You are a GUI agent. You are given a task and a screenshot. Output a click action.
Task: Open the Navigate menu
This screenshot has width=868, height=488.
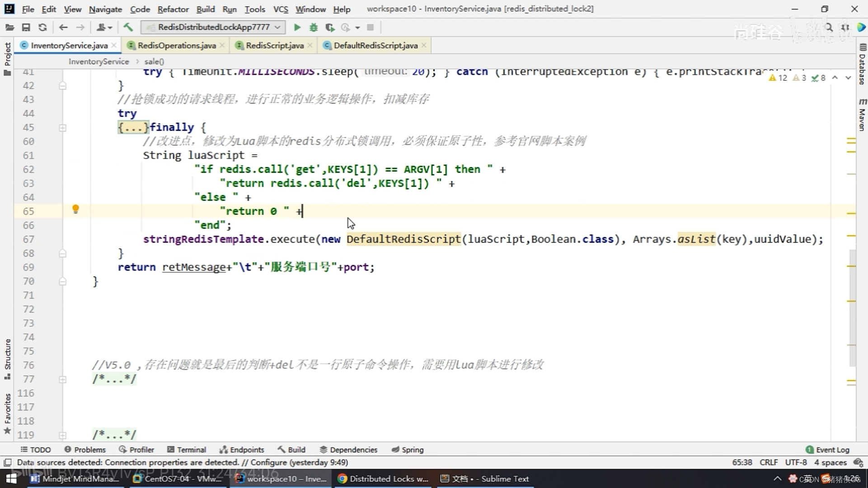(105, 8)
